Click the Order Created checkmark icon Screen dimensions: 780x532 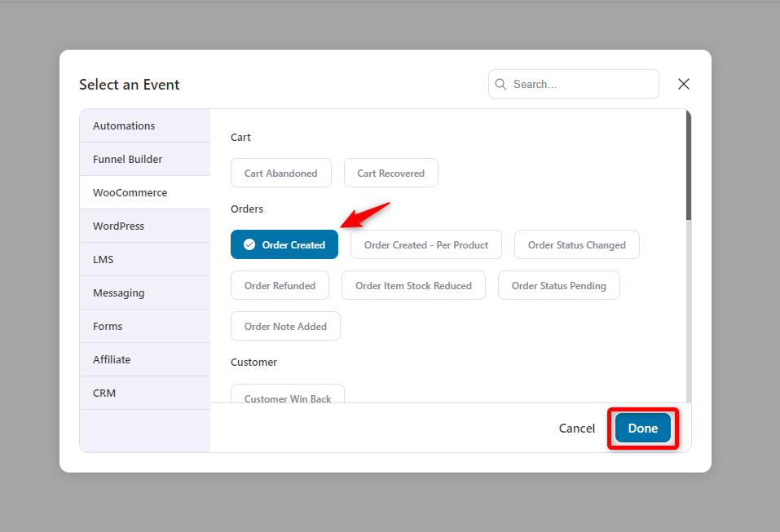[x=249, y=244]
